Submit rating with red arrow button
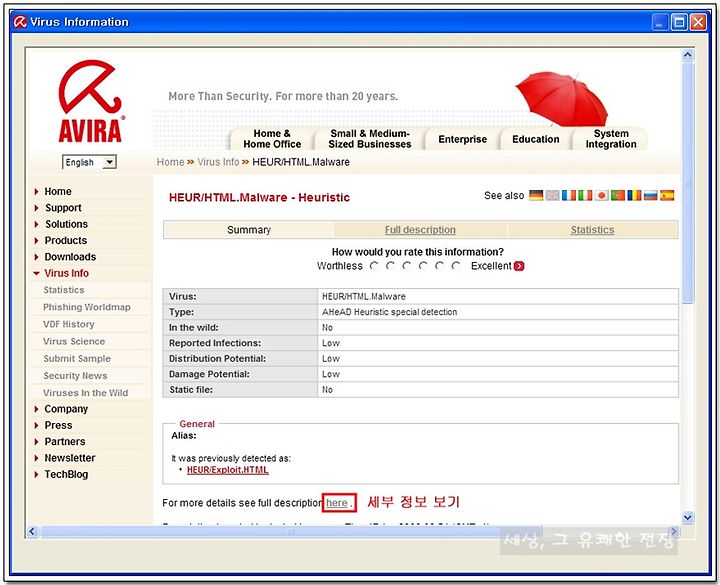Image resolution: width=720 pixels, height=585 pixels. pyautogui.click(x=519, y=266)
